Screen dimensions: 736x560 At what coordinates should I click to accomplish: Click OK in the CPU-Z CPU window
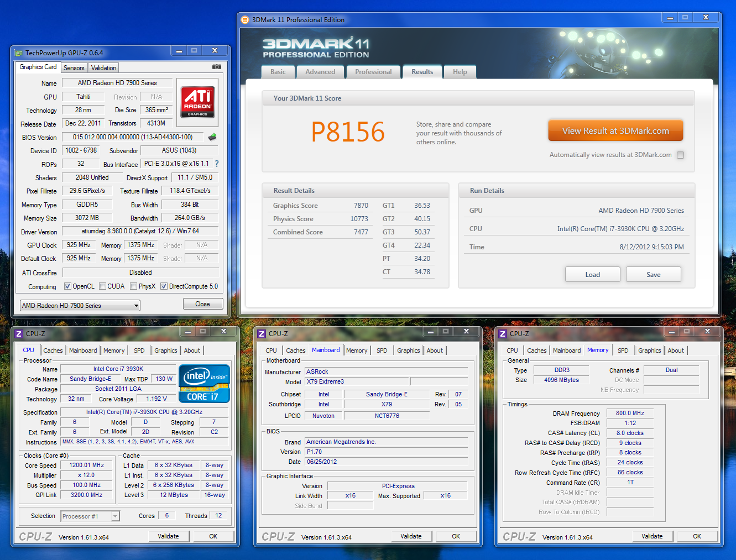click(x=213, y=536)
